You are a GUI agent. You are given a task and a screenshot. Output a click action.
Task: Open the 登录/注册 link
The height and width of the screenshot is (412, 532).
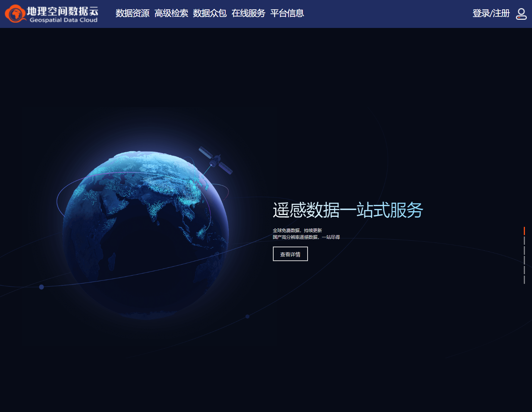click(491, 13)
